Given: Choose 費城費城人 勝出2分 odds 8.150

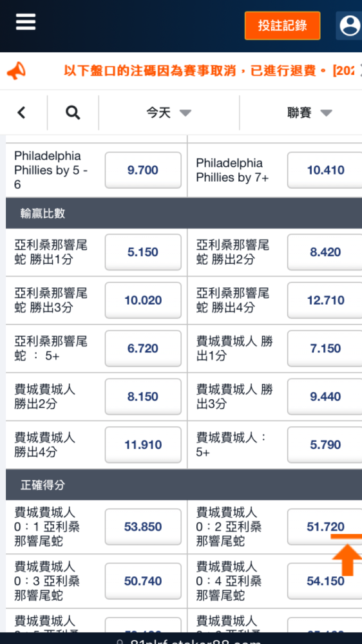Looking at the screenshot, I should coord(143,397).
